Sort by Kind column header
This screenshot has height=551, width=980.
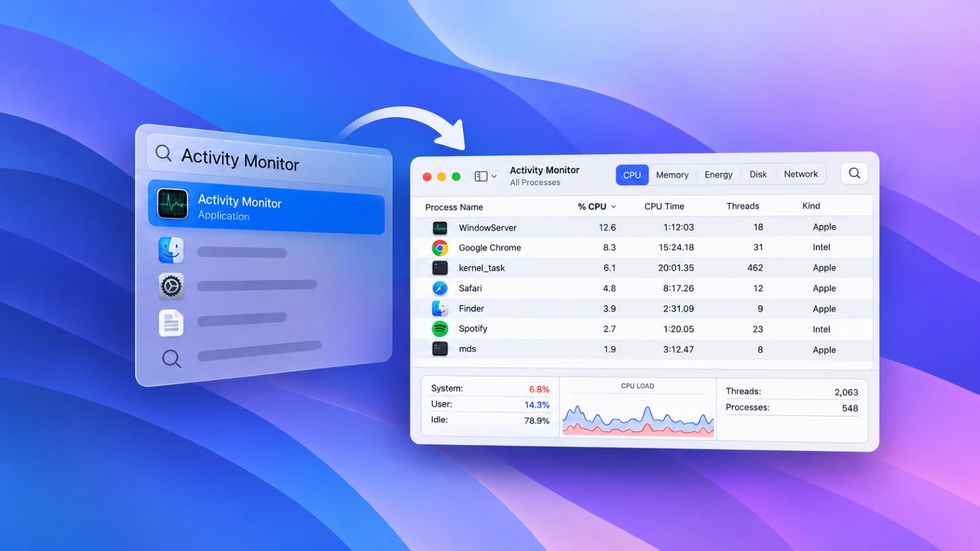[811, 206]
